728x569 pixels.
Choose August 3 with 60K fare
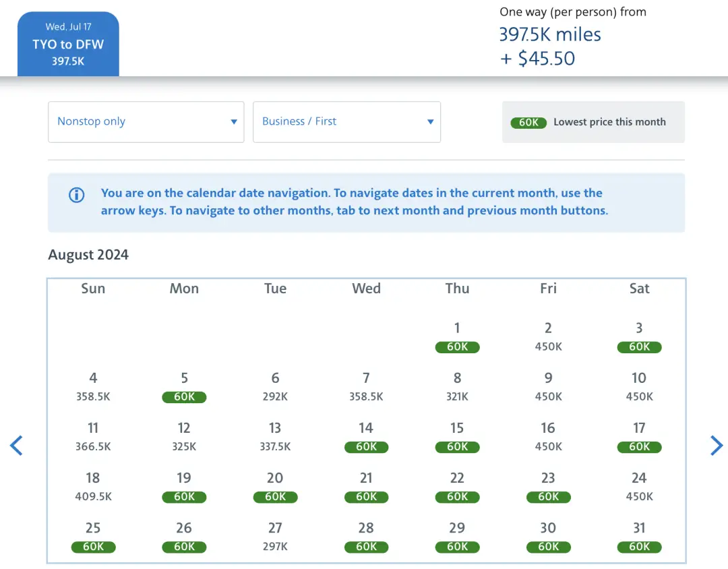639,337
